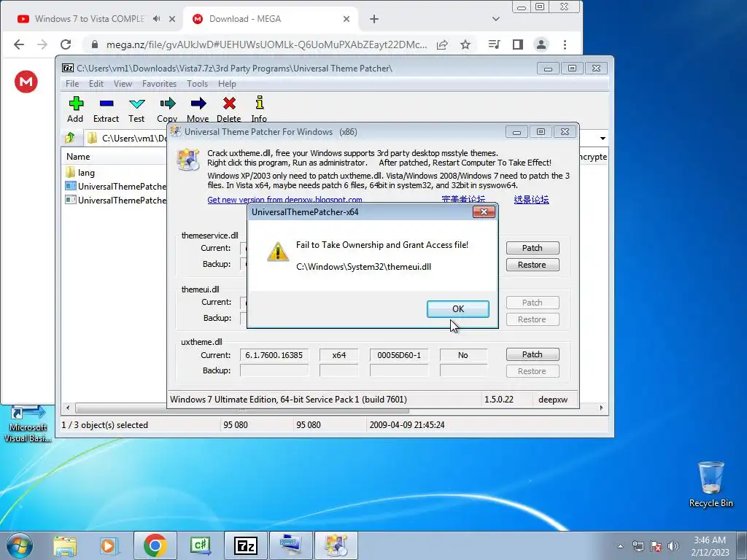747x560 pixels.
Task: Open the 7-Zip Edit menu
Action: pos(96,83)
